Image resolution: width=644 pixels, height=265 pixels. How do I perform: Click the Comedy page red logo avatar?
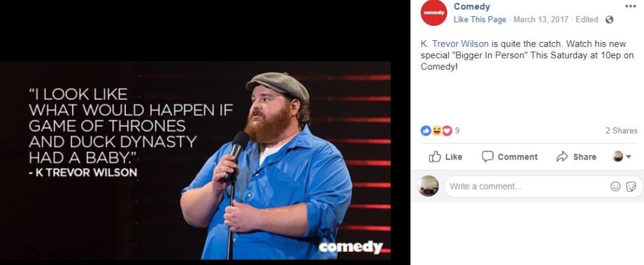434,13
